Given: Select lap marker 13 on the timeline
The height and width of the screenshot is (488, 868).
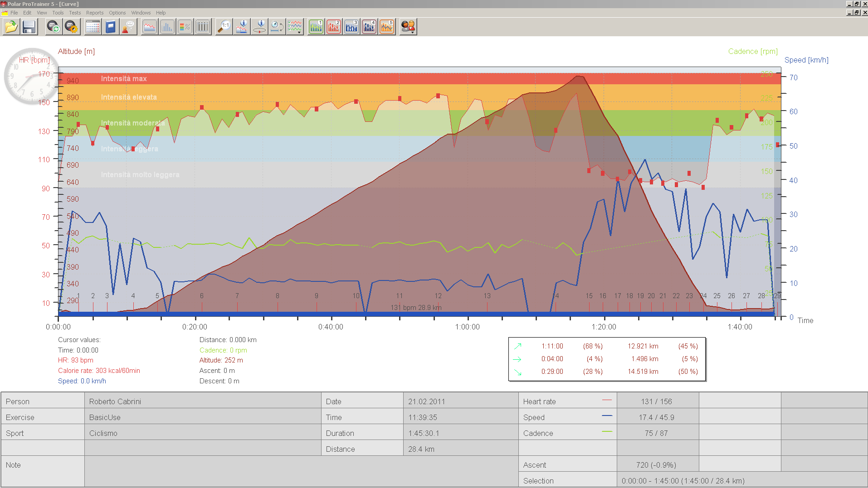Looking at the screenshot, I should [487, 296].
